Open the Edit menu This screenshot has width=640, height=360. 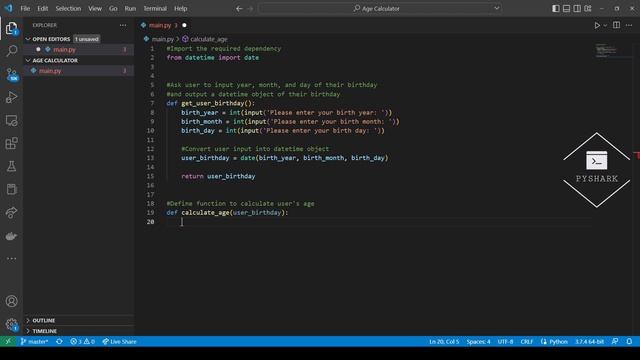42,8
